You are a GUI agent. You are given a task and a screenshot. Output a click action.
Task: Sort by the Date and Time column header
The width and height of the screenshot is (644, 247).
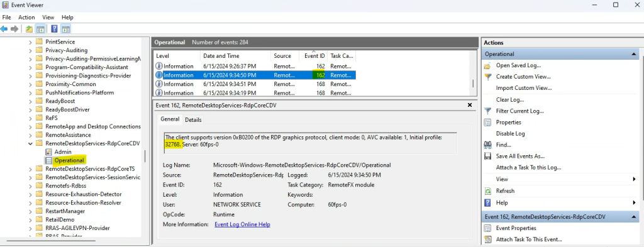[x=236, y=56]
